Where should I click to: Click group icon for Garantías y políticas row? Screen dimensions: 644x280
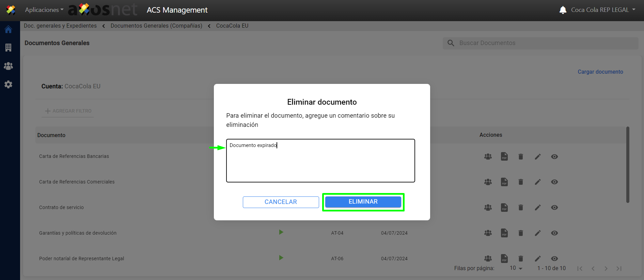pyautogui.click(x=488, y=233)
